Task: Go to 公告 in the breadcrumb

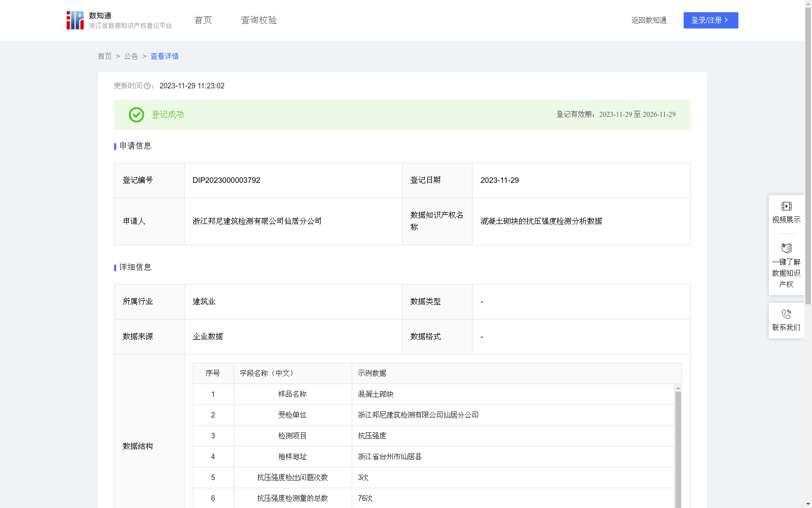Action: tap(131, 56)
